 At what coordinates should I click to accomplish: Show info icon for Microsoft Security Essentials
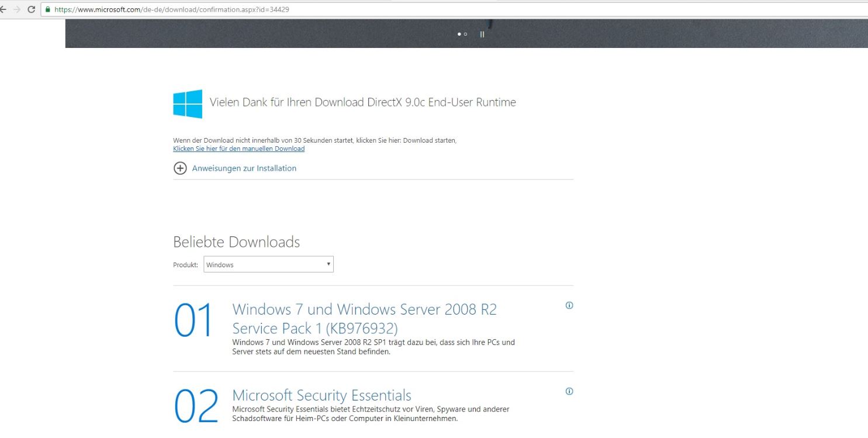click(569, 391)
